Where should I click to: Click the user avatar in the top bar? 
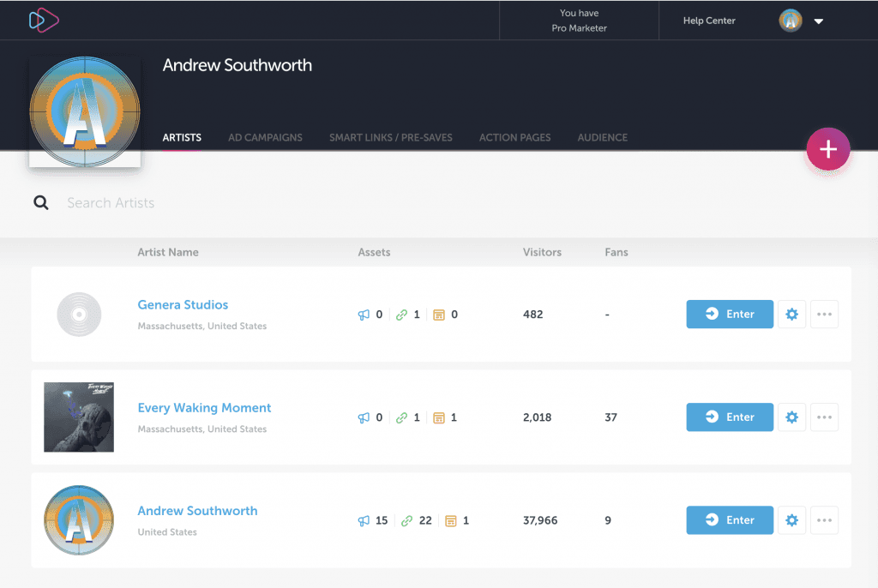[x=790, y=21]
